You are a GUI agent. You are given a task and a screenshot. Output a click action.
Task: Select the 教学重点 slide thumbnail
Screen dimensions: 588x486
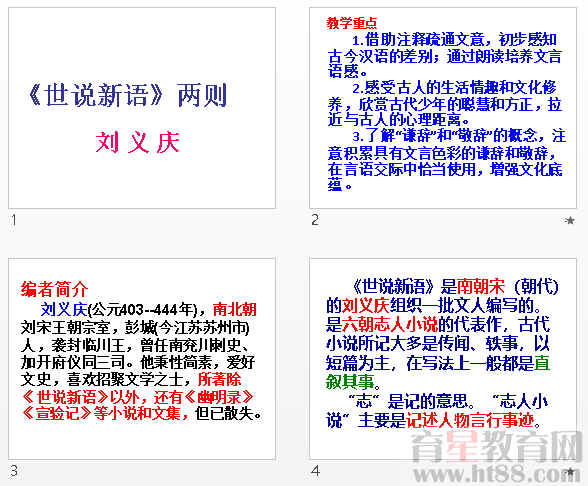(x=443, y=108)
